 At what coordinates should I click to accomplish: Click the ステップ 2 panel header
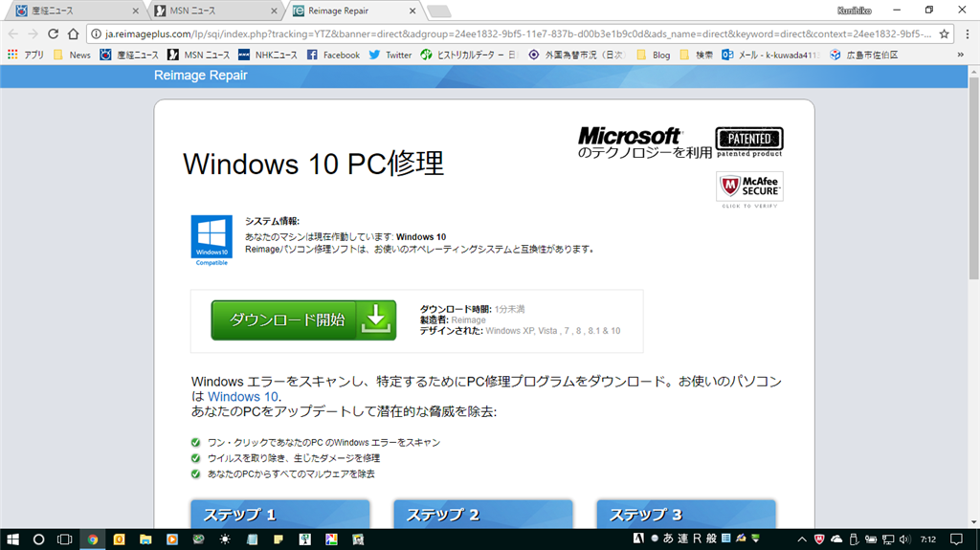(x=483, y=515)
